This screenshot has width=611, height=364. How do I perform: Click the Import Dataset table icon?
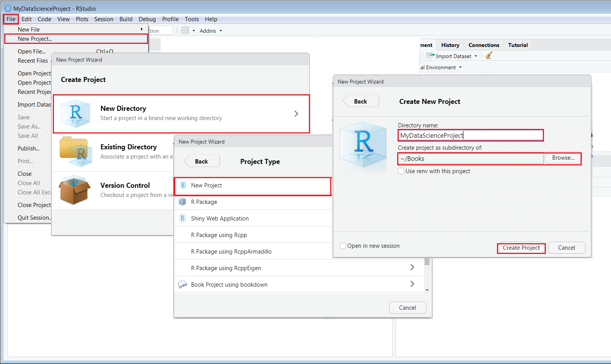(430, 56)
